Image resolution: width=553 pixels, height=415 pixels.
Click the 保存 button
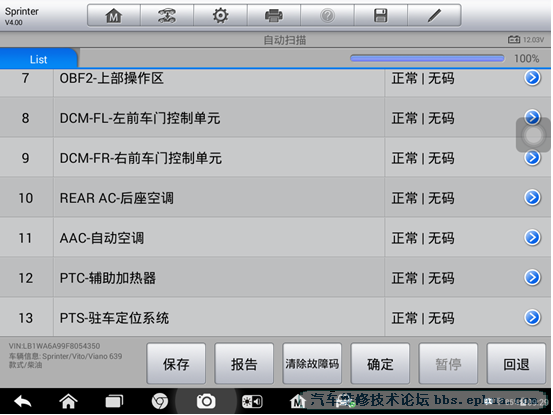[176, 364]
